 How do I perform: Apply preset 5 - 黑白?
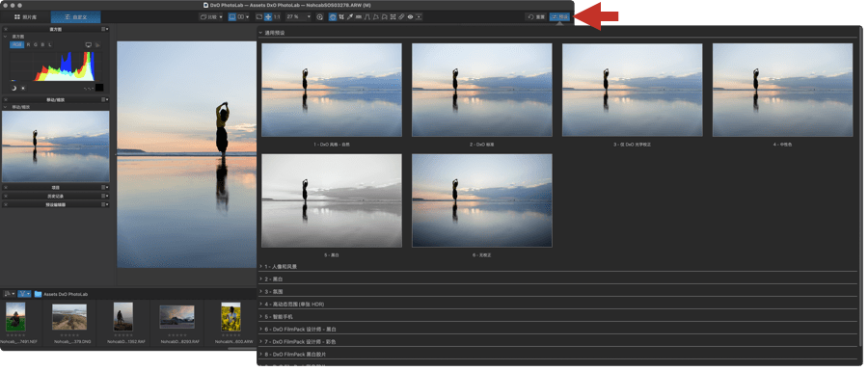pyautogui.click(x=332, y=200)
